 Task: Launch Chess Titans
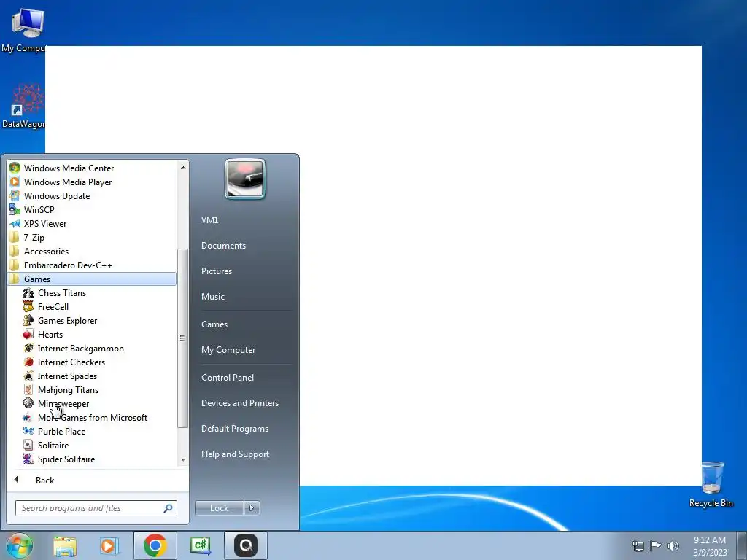click(91, 293)
